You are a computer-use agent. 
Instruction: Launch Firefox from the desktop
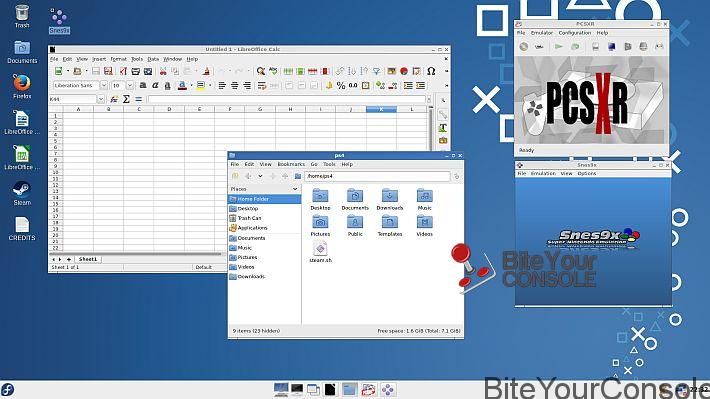point(22,86)
